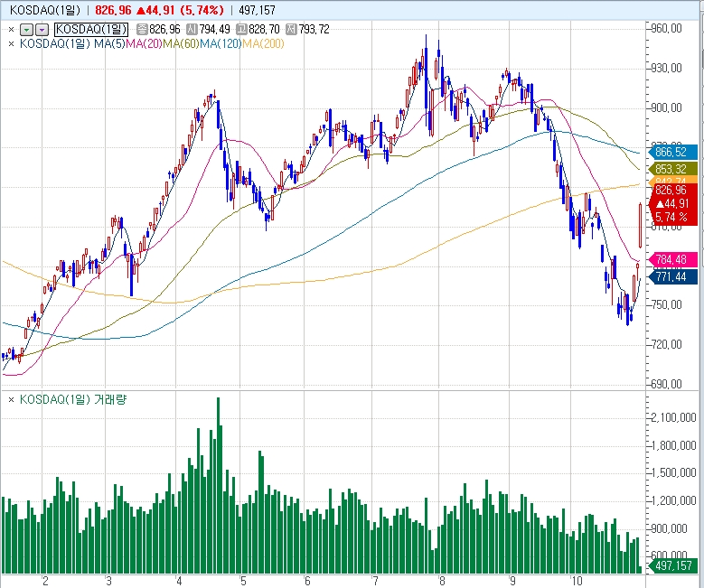Click month 6 on the time axis

coord(307,582)
